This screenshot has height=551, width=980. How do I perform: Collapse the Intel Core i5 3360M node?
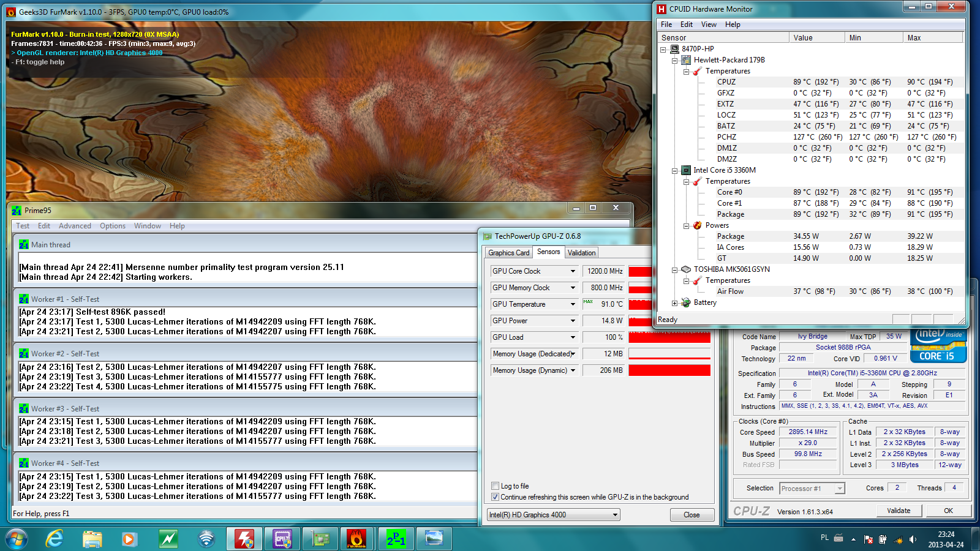[x=675, y=170]
